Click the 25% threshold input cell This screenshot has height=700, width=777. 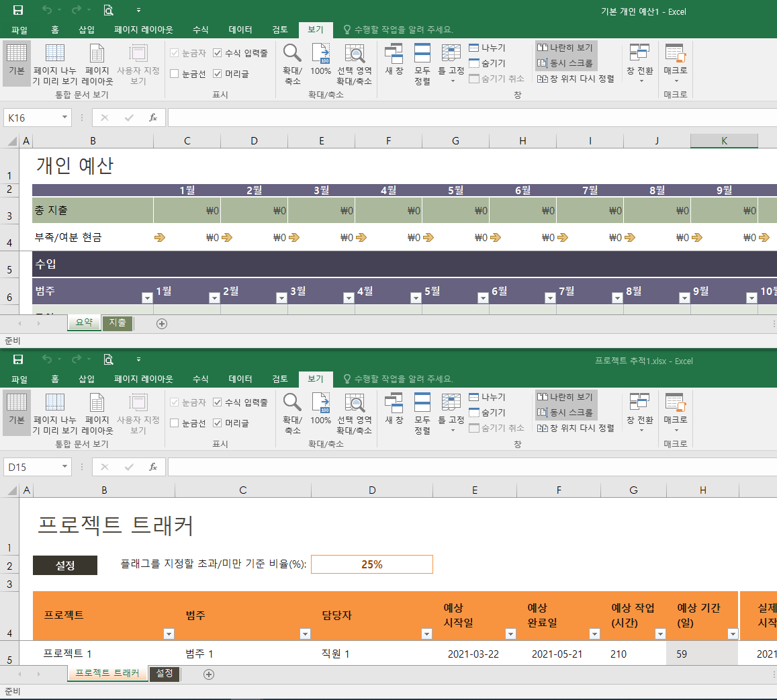pyautogui.click(x=371, y=564)
